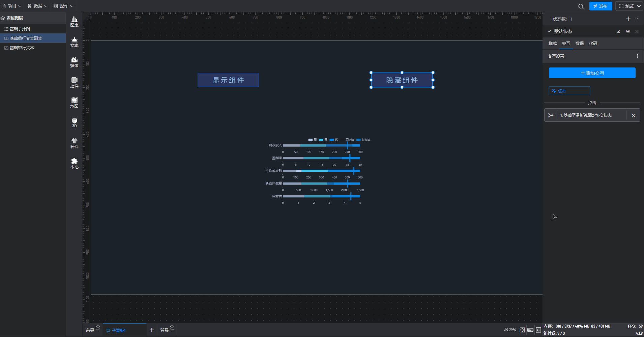
Task: Click the search magnifier icon
Action: tap(581, 6)
